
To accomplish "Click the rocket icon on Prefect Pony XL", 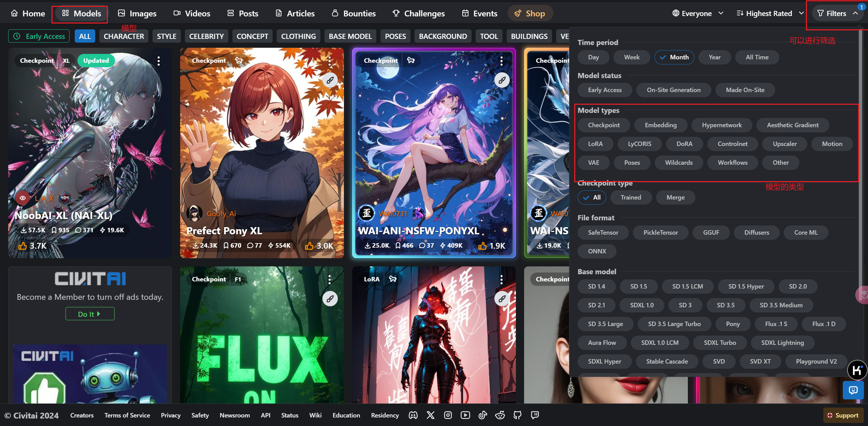I will (x=330, y=80).
